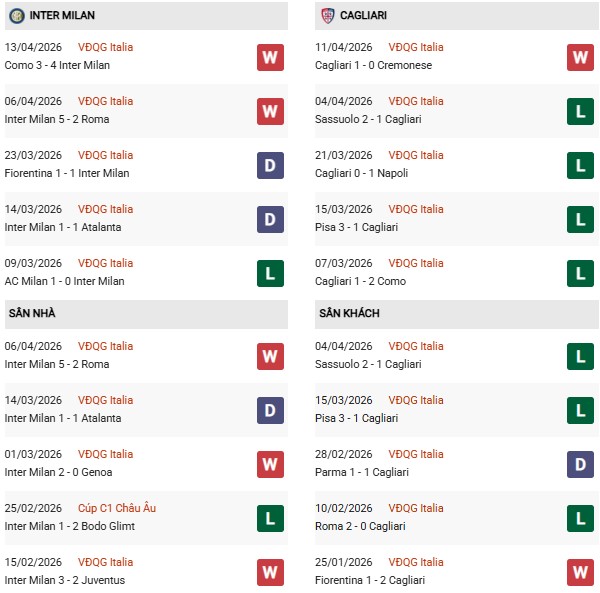Open VĐQG Italia link next to 11/04/2026

416,47
